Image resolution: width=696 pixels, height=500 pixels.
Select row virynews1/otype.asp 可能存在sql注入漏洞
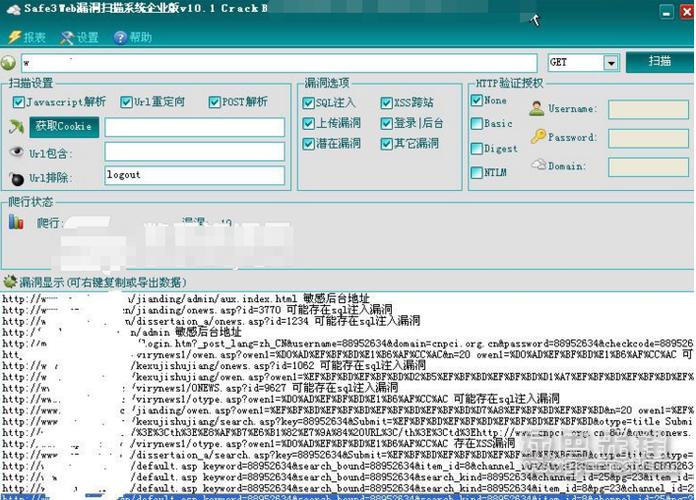coord(281,399)
